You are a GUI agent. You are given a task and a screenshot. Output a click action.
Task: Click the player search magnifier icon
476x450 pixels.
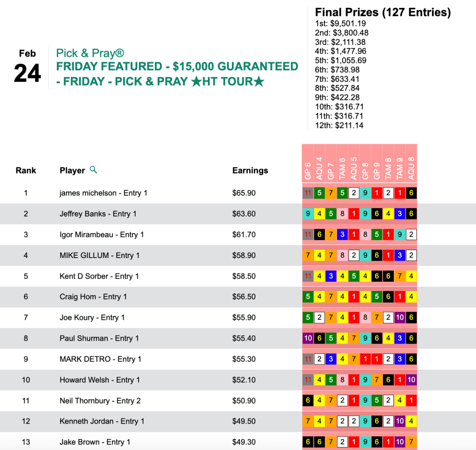point(93,170)
